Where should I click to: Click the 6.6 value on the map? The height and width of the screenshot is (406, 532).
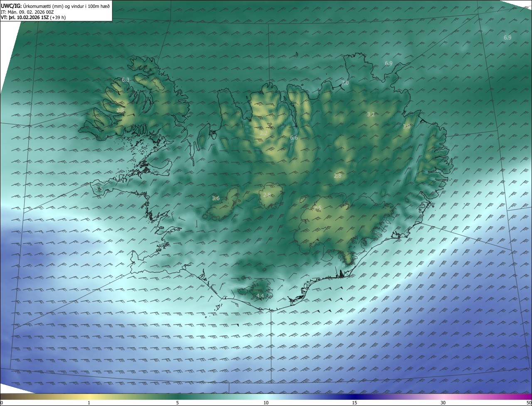[294, 137]
